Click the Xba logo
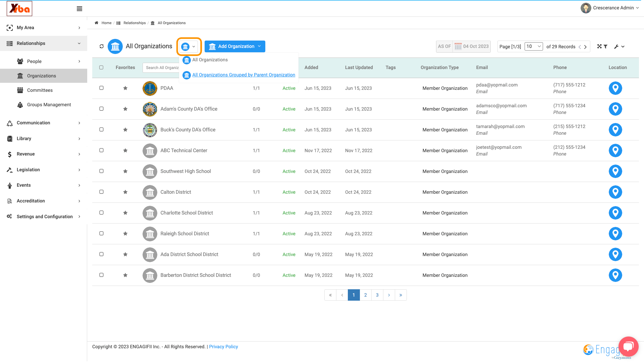Screen dimensions: 644x362 [x=19, y=8]
